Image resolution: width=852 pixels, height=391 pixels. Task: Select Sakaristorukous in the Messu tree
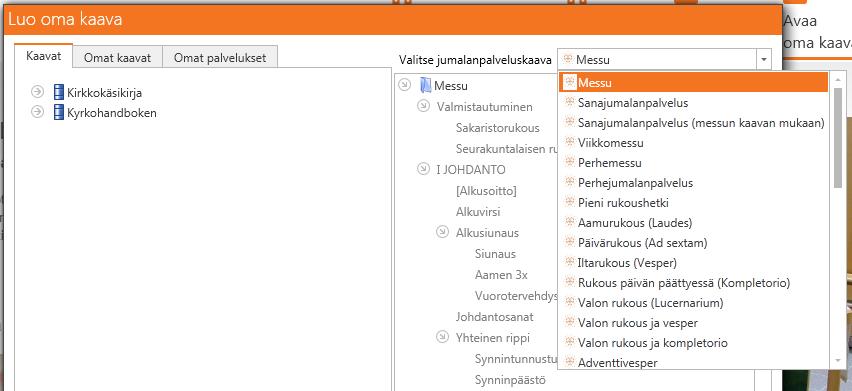(x=498, y=128)
